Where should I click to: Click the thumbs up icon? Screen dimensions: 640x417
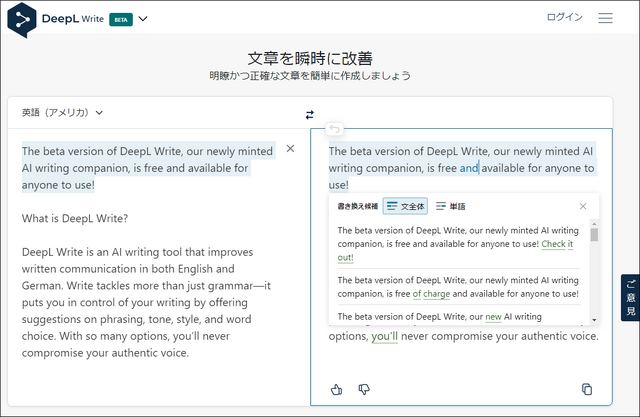(x=337, y=389)
